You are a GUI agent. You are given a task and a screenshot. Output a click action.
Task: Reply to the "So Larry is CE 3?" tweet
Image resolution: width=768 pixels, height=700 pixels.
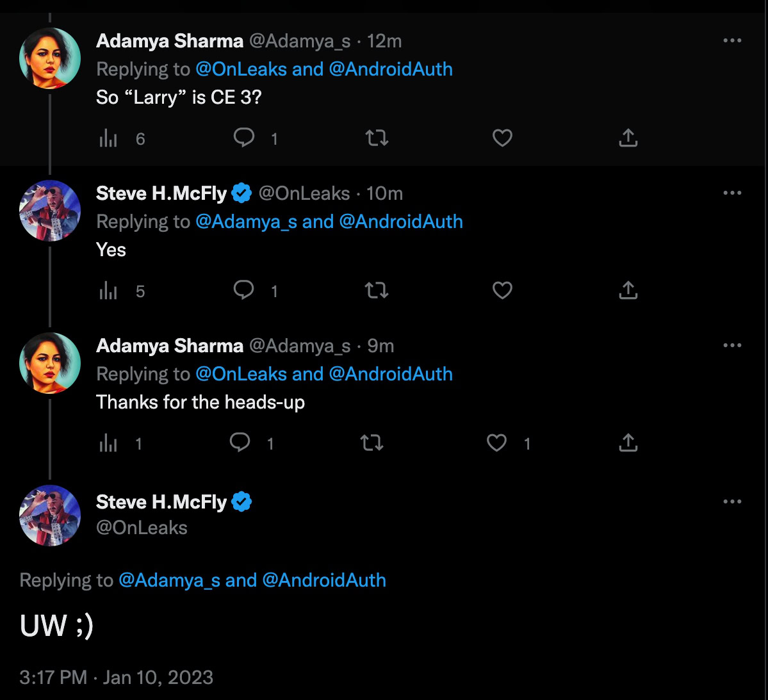point(244,138)
